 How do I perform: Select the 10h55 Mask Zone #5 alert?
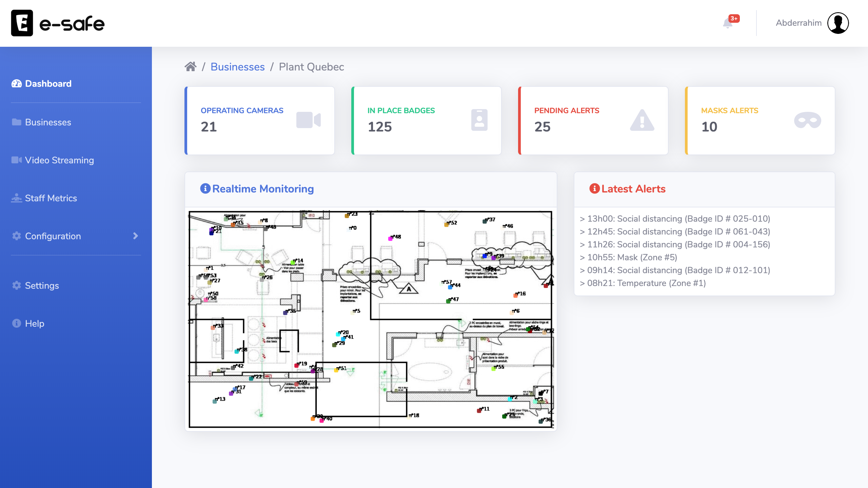628,257
